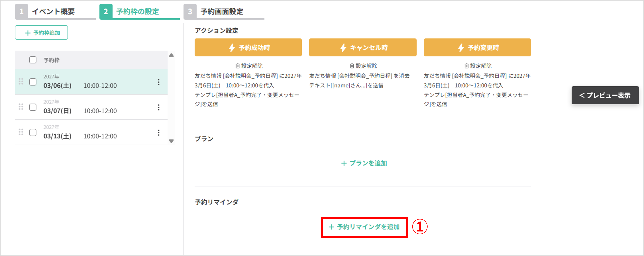Click the drag handle of the 03/13 slot

tap(21, 132)
